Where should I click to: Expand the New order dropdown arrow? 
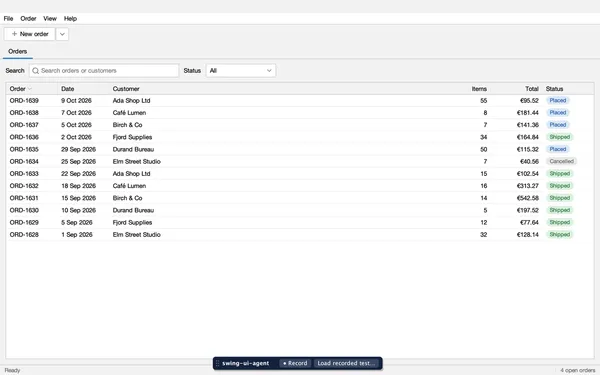[62, 34]
